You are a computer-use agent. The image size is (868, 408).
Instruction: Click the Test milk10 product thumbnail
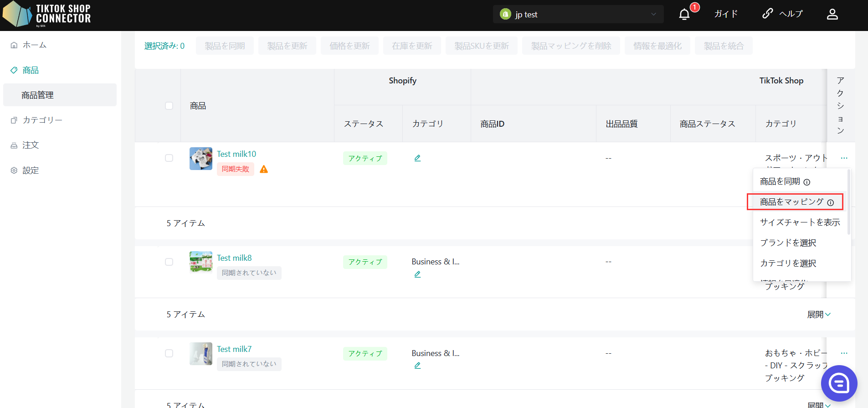pos(201,159)
